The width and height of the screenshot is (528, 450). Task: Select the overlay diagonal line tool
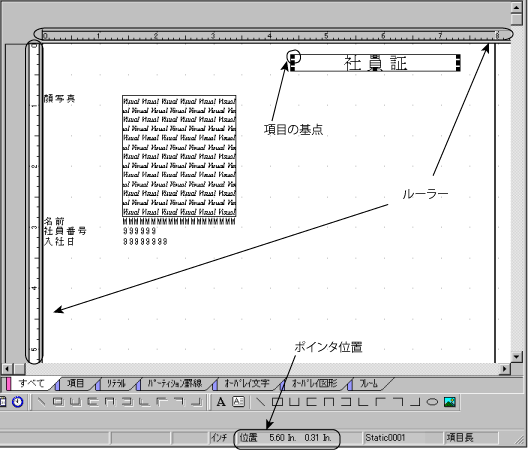[260, 402]
